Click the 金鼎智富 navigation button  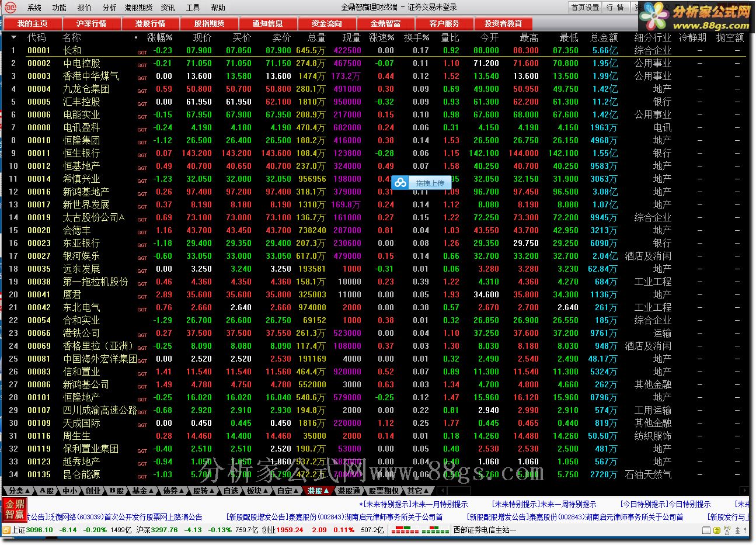pyautogui.click(x=386, y=24)
